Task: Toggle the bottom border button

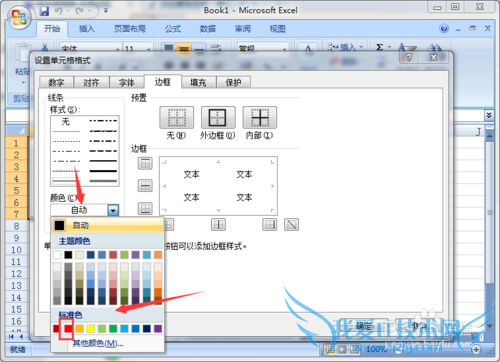Action: point(145,208)
